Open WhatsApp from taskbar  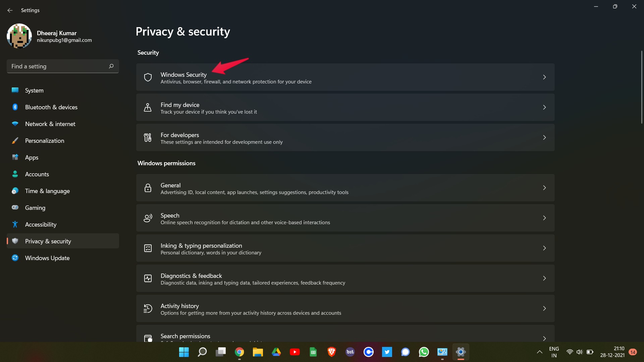tap(424, 352)
